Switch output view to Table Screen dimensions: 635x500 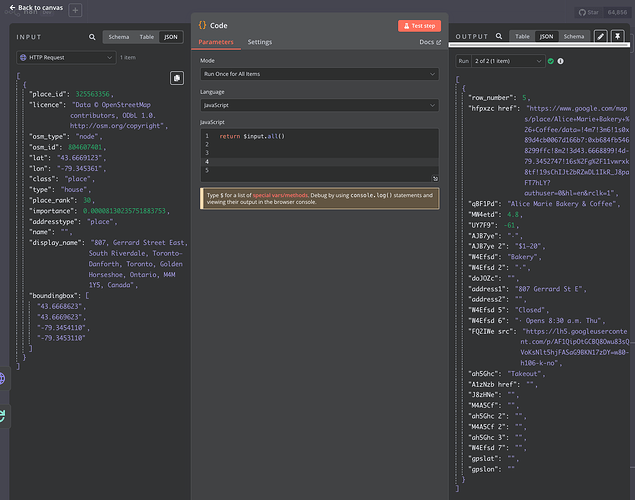click(522, 36)
